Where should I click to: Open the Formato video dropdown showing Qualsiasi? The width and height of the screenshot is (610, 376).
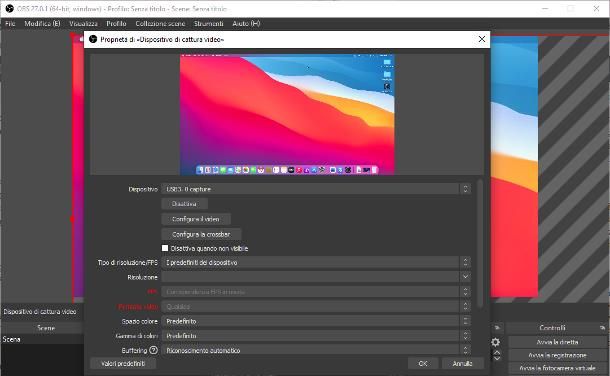pos(316,306)
